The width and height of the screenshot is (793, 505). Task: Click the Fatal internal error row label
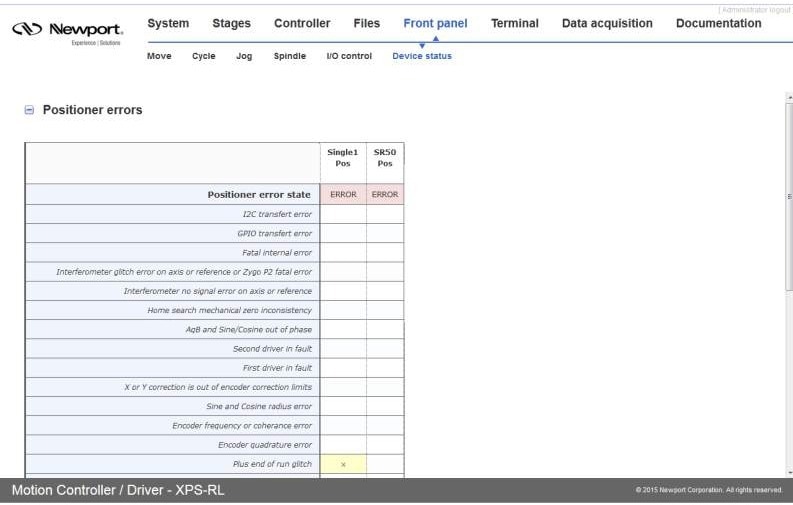point(277,253)
